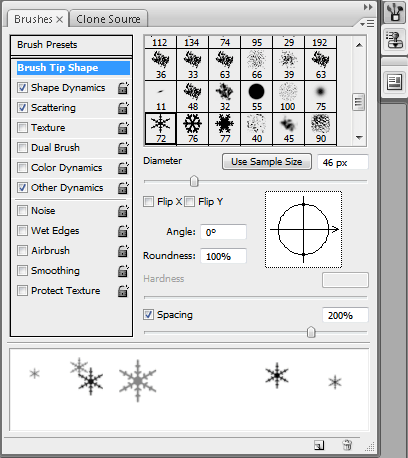
Task: Enable the Texture checkbox
Action: (22, 128)
